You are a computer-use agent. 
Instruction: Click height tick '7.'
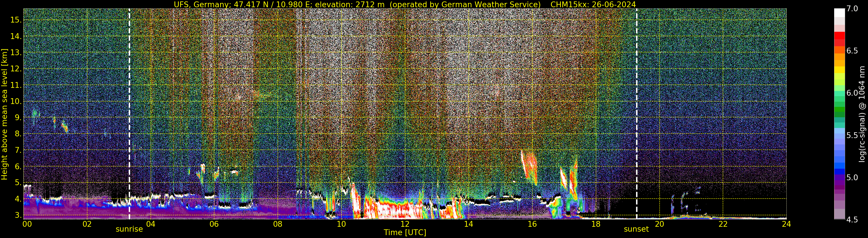pyautogui.click(x=18, y=150)
